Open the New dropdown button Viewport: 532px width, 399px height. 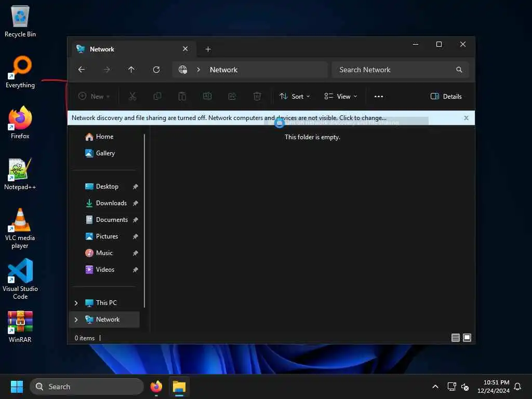94,96
